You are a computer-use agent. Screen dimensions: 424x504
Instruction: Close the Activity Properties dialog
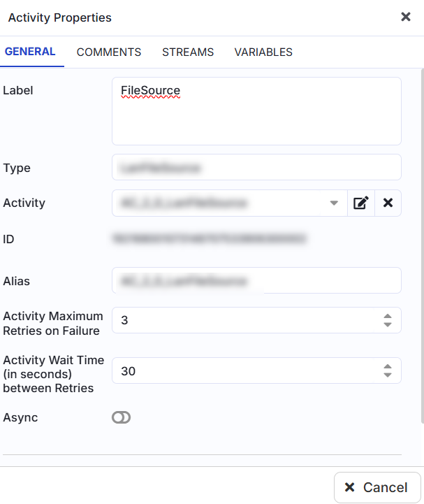pyautogui.click(x=406, y=17)
